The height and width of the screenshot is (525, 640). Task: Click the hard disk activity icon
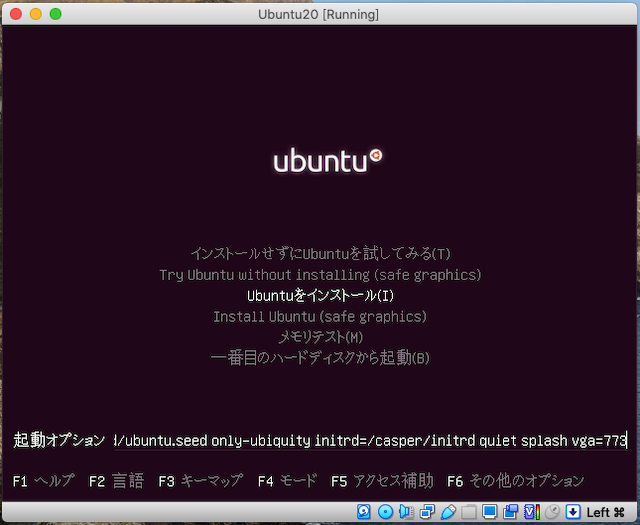tap(364, 512)
